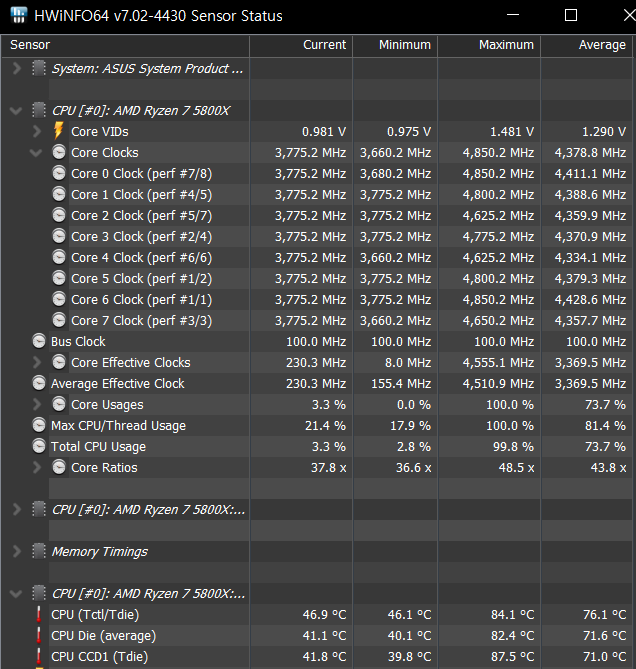Minimize the HWiNFO64 Sensor Status window
The image size is (636, 669).
pyautogui.click(x=513, y=15)
